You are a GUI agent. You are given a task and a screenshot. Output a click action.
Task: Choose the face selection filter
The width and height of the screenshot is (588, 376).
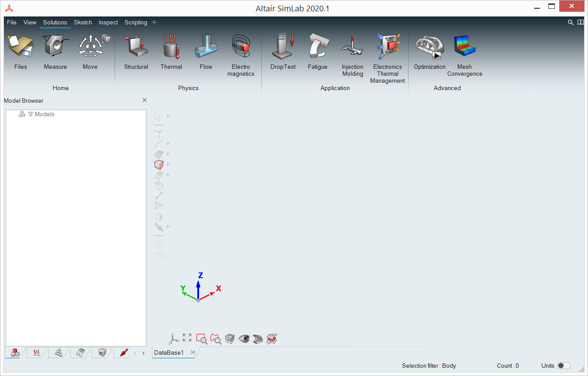pyautogui.click(x=159, y=154)
